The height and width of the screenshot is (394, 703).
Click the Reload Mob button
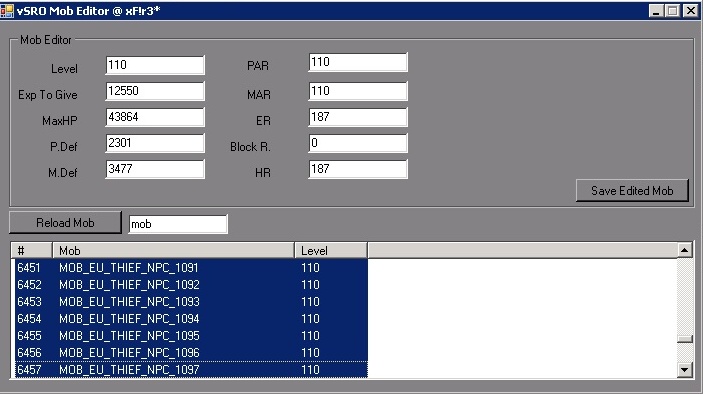pos(65,222)
